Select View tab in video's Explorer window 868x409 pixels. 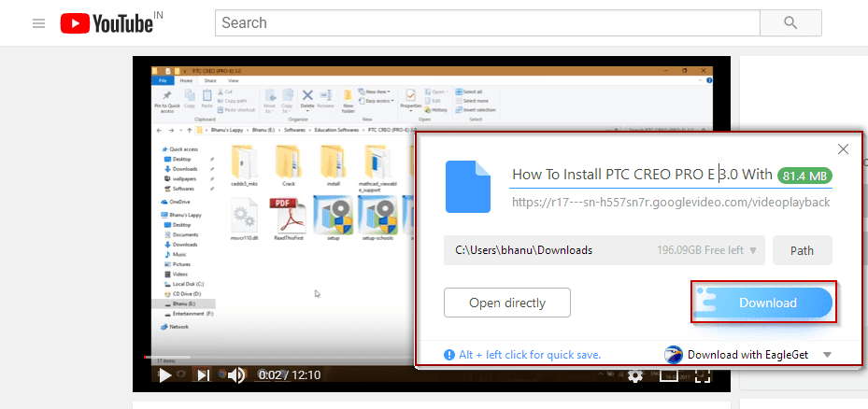tap(233, 81)
